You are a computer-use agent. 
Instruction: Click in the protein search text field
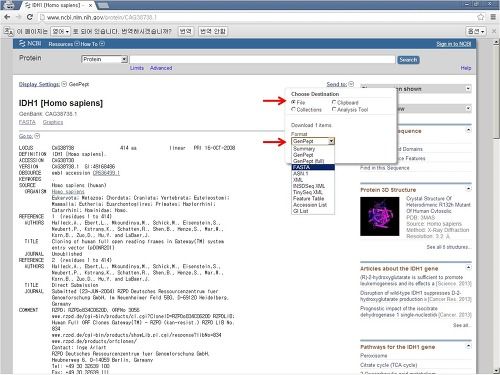click(262, 60)
